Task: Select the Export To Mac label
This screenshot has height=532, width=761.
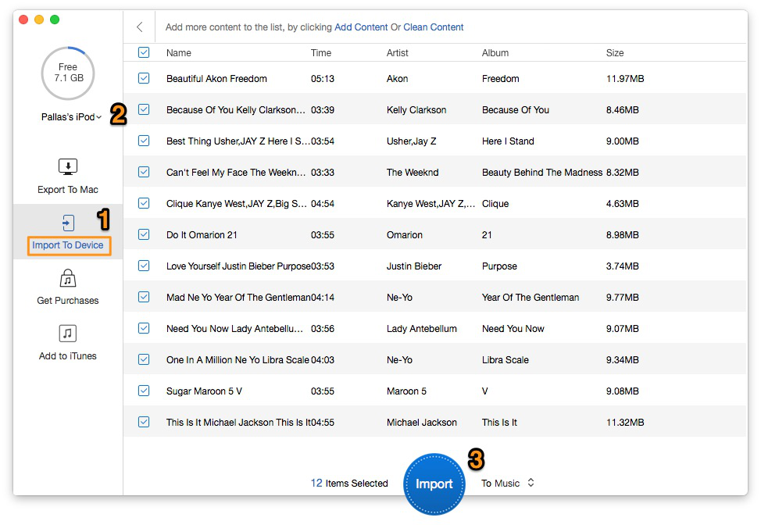Action: (x=68, y=190)
